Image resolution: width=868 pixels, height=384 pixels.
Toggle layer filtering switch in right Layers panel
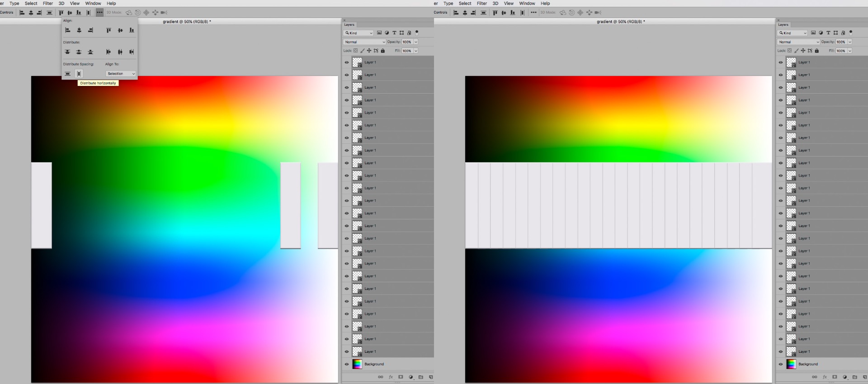tap(851, 33)
